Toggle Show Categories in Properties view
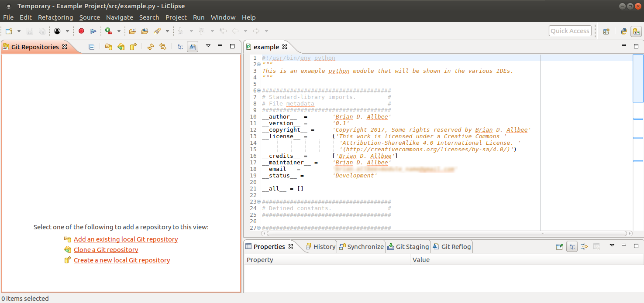This screenshot has height=303, width=644. point(572,247)
